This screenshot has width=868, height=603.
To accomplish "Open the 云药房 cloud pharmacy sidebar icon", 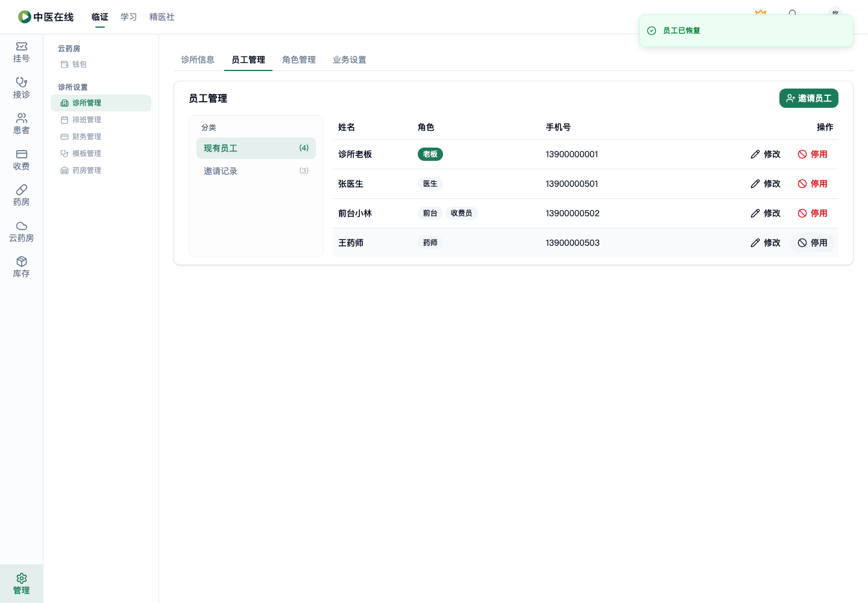I will 22,231.
